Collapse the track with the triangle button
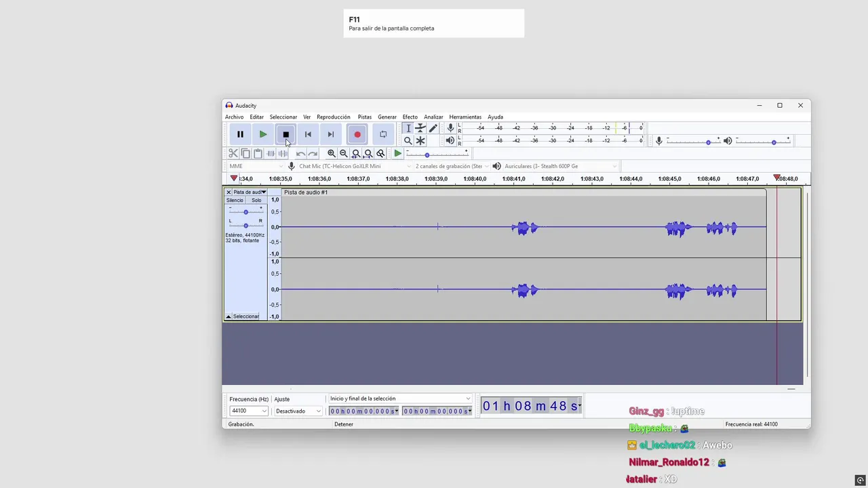The width and height of the screenshot is (868, 488). [229, 317]
